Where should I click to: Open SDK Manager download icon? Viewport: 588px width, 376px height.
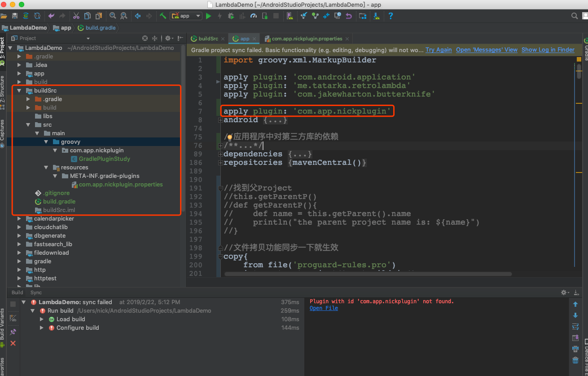click(x=377, y=16)
